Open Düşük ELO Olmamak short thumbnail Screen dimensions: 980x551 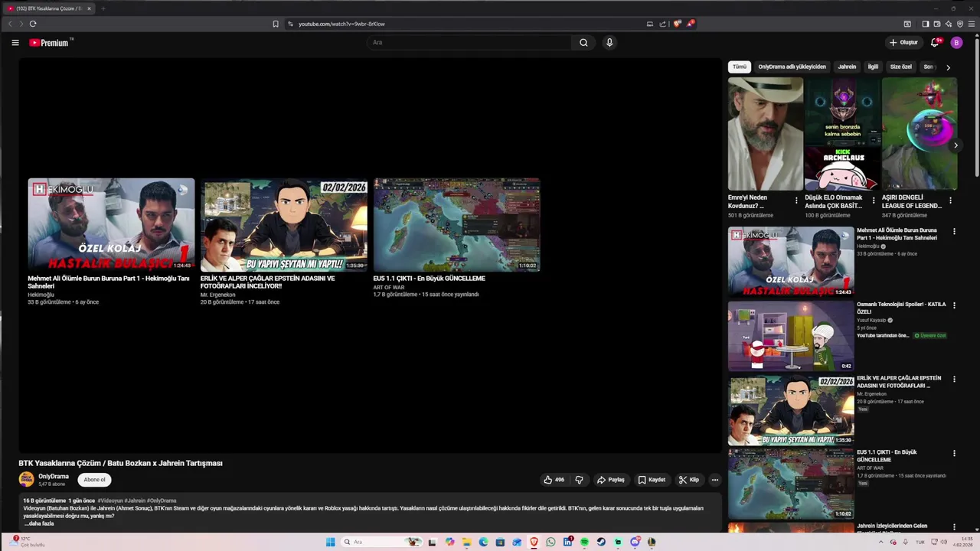coord(842,134)
